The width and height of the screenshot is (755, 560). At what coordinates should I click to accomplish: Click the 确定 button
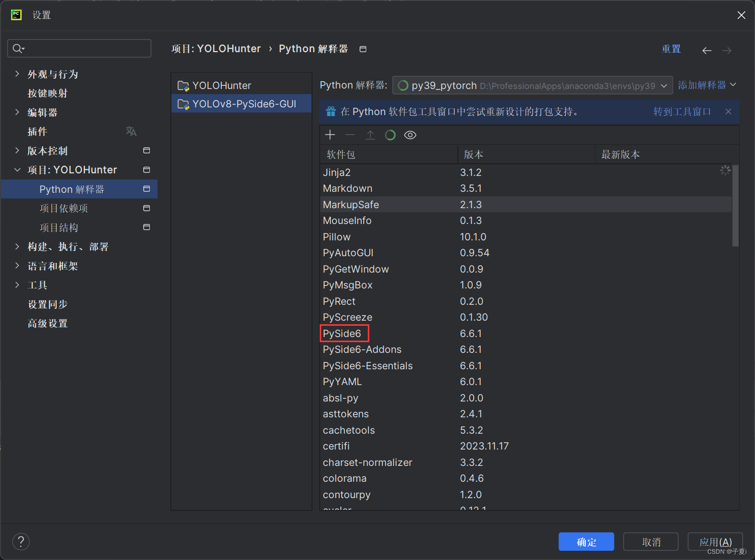(586, 542)
